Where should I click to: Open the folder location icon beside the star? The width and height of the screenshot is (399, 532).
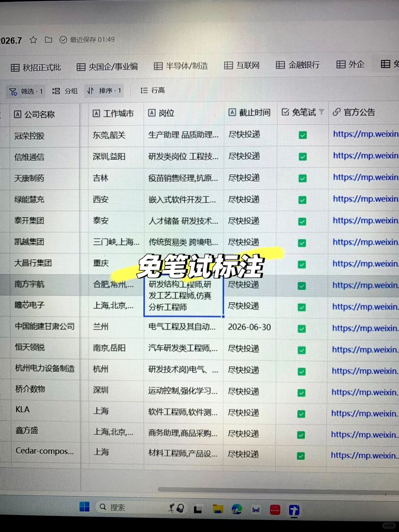48,40
